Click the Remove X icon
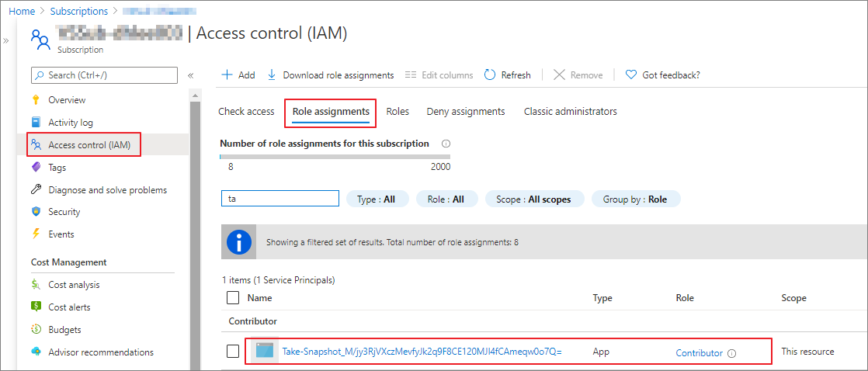Viewport: 868px width, 371px height. pos(560,75)
